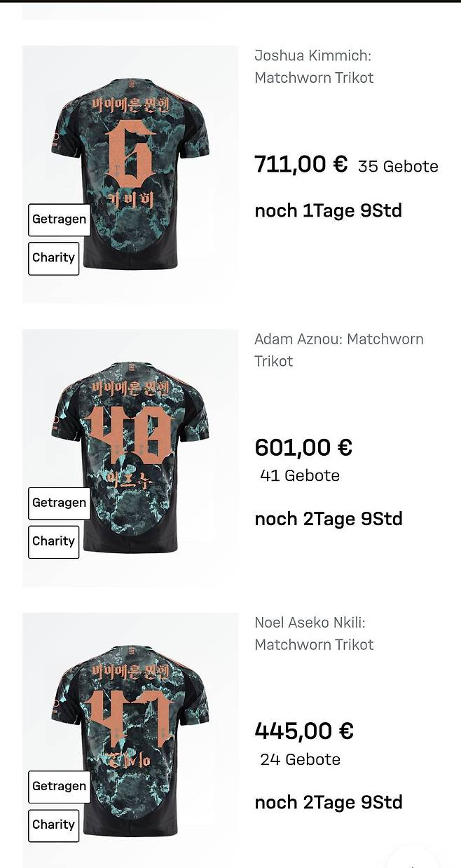Open 'Noel Aseko Nkili: Matchworn Trikot' title link
The height and width of the screenshot is (868, 461).
[x=313, y=633]
